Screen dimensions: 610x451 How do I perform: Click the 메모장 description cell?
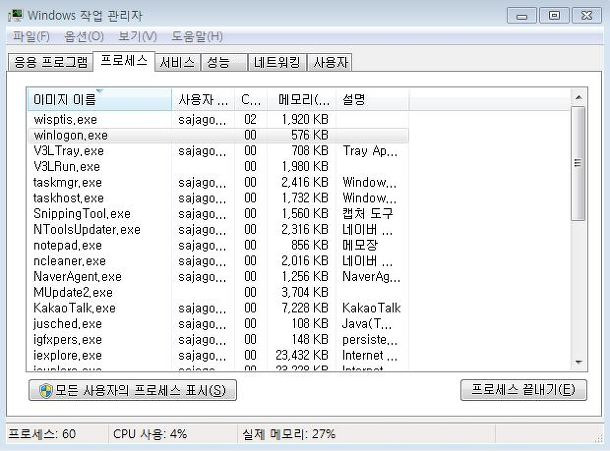pyautogui.click(x=360, y=245)
